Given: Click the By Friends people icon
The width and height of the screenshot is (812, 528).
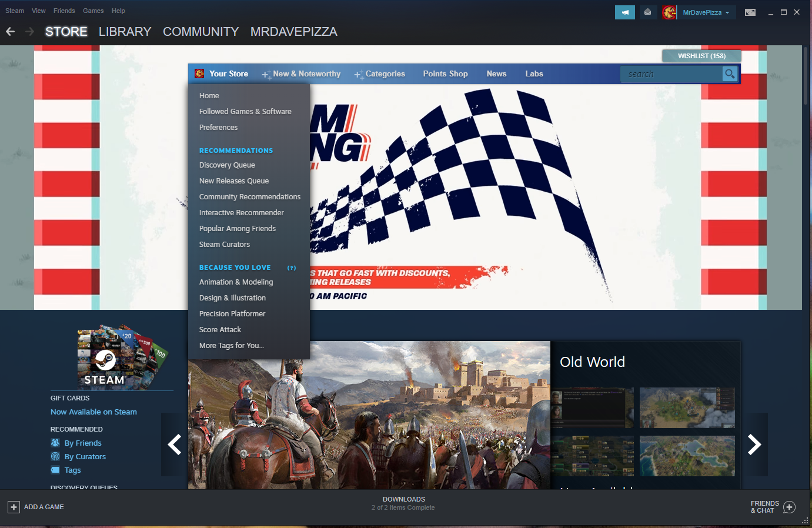Looking at the screenshot, I should pos(55,443).
